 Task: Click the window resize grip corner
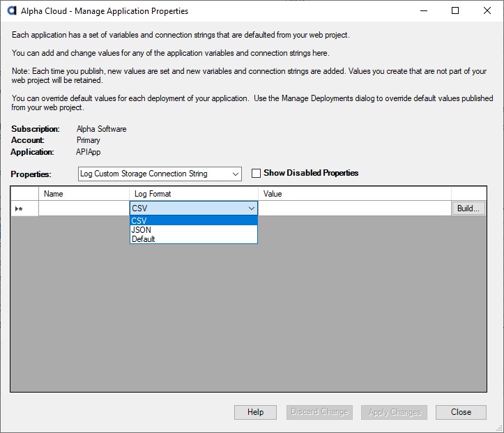[x=499, y=428]
